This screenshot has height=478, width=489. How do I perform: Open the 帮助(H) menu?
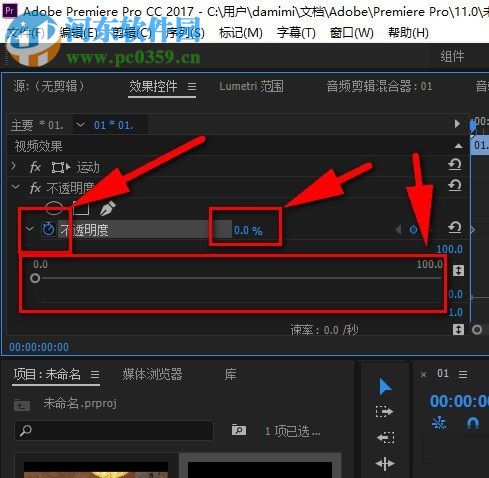(x=408, y=33)
